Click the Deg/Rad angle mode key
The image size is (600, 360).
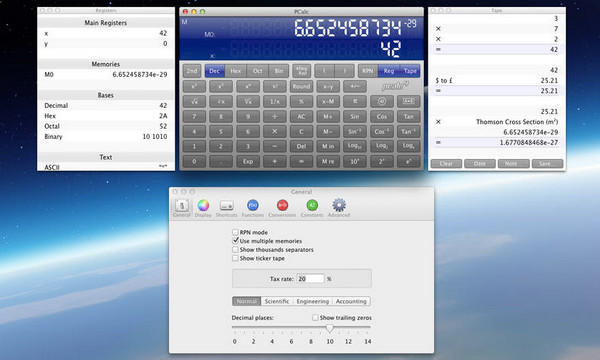pyautogui.click(x=302, y=71)
